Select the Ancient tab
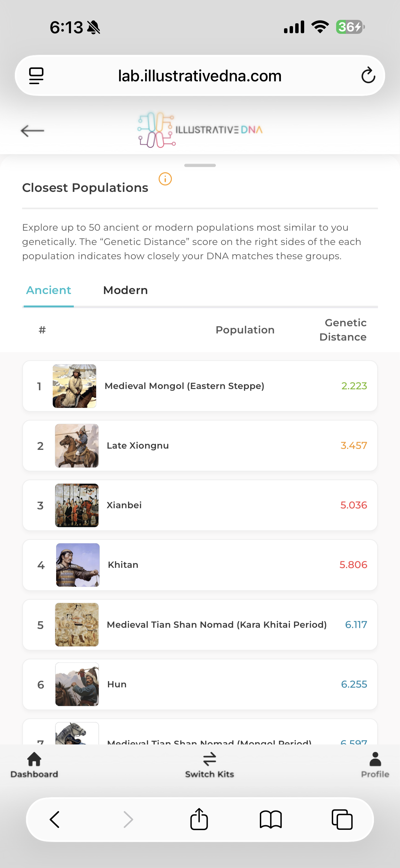 click(49, 291)
